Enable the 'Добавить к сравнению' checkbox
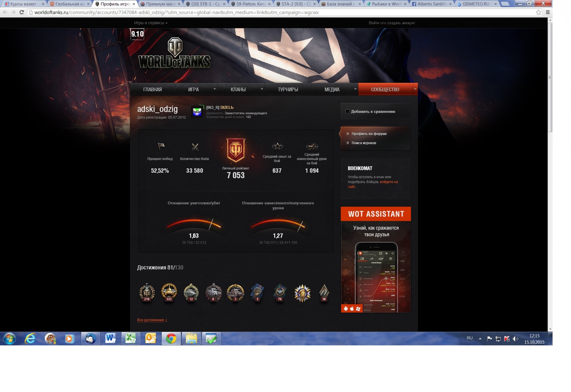The height and width of the screenshot is (392, 571). [x=347, y=111]
